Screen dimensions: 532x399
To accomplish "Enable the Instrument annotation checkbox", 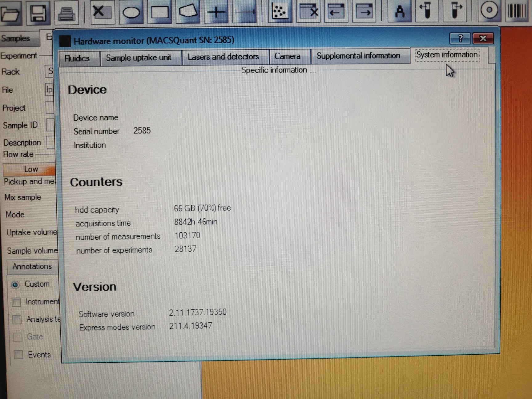I will pos(16,302).
